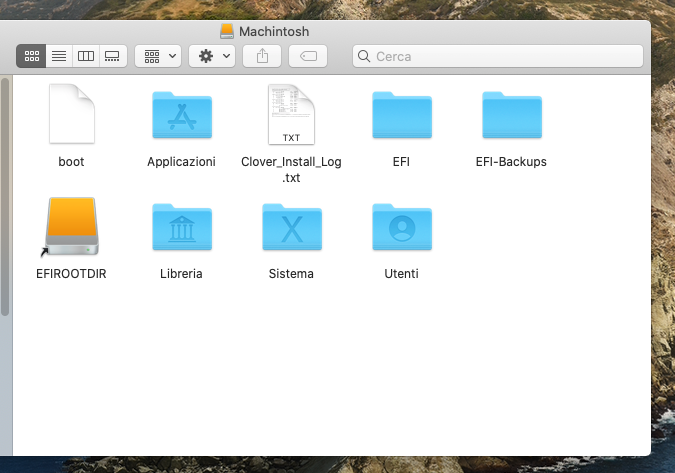This screenshot has width=675, height=473.
Task: Click the Libreria name label
Action: [x=181, y=274]
